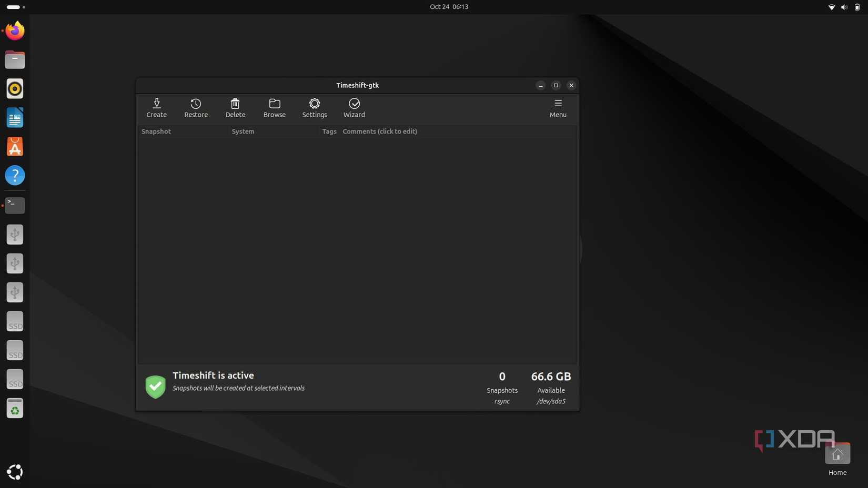Open the recycle bin from the dock
The width and height of the screenshot is (868, 488).
[x=15, y=408]
